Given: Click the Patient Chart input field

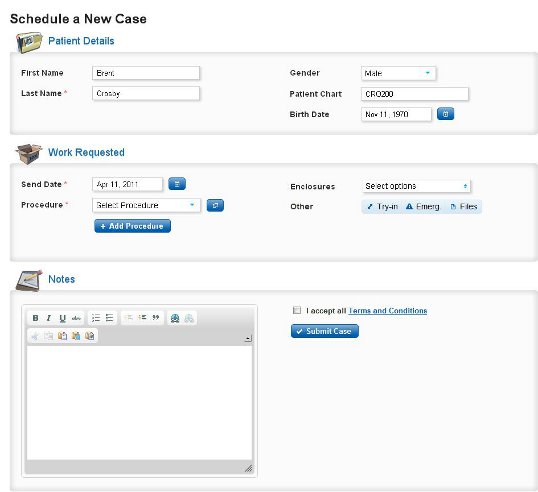Looking at the screenshot, I should [x=414, y=94].
